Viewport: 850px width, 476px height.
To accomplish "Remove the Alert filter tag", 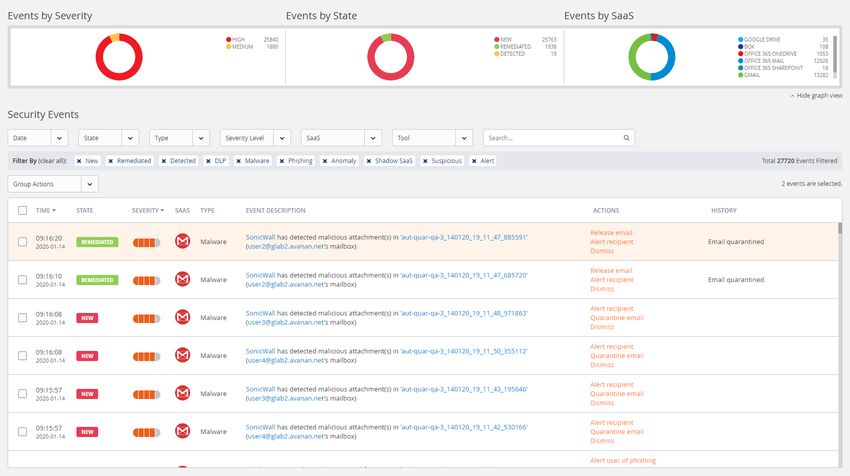I will point(474,161).
